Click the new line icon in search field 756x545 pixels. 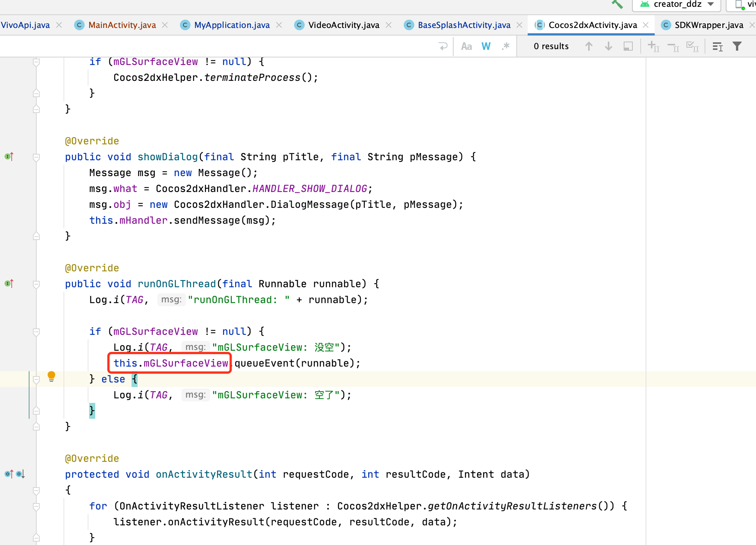point(443,46)
